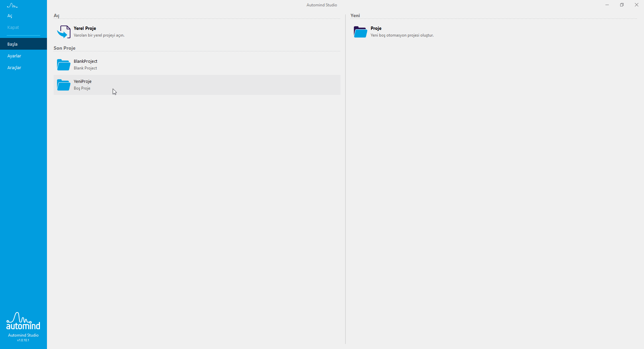
Task: Click the Yerel Proje open-file icon
Action: [63, 32]
